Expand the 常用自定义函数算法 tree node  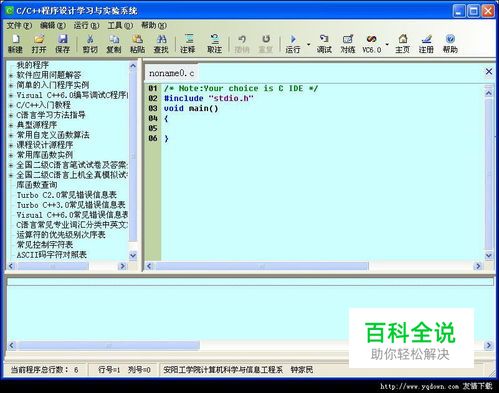(11, 136)
